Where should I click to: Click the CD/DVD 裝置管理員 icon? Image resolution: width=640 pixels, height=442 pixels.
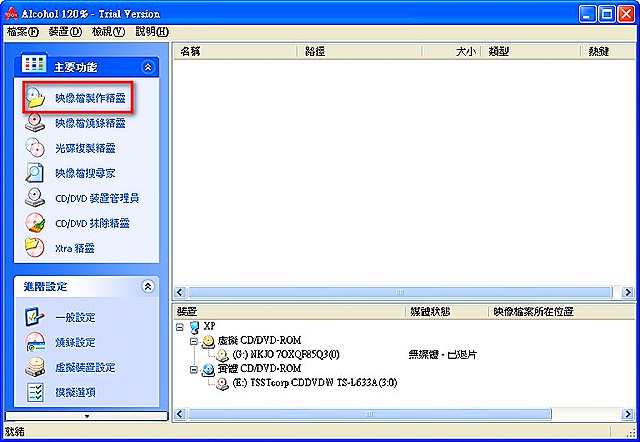coord(35,198)
